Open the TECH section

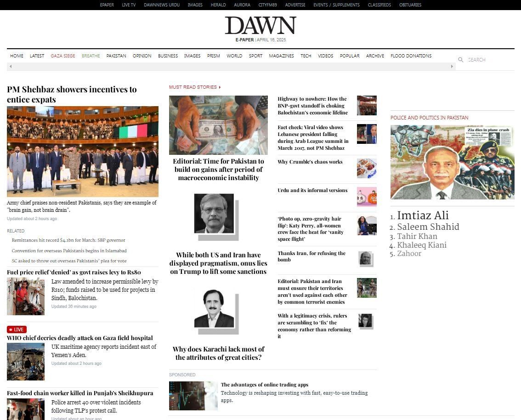tap(306, 56)
